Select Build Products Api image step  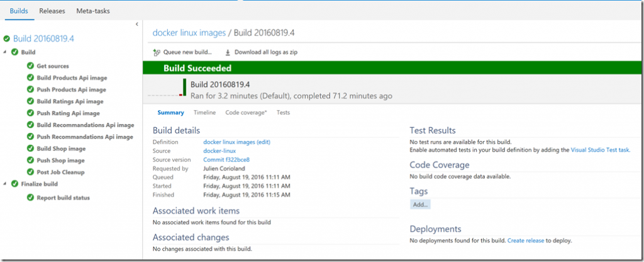[72, 77]
